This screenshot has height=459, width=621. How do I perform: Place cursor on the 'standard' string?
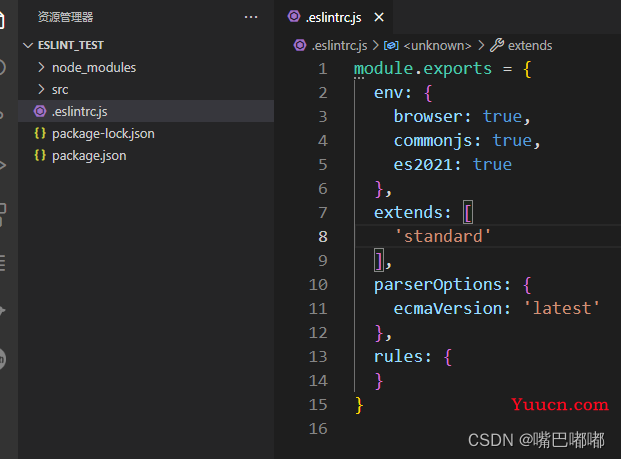(442, 236)
